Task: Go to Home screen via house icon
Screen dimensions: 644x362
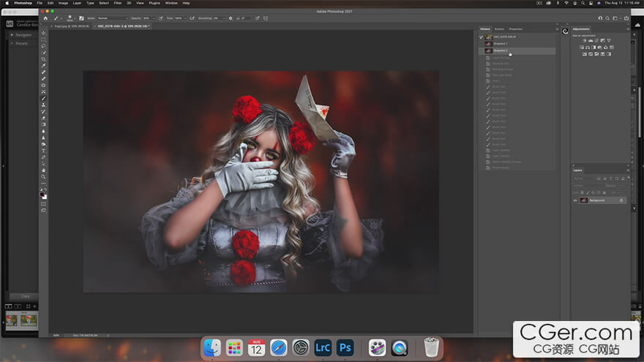Action: click(45, 18)
